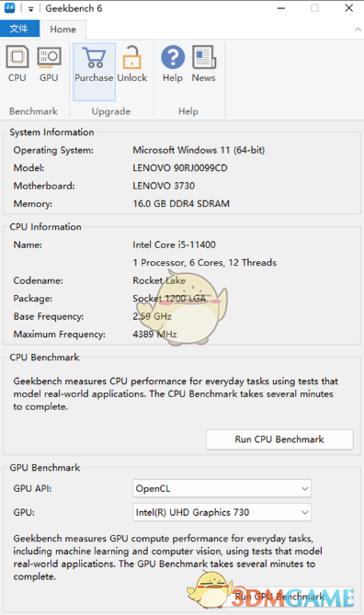Image resolution: width=364 pixels, height=615 pixels.
Task: Click the Geekbench app icon in title bar
Action: [x=10, y=8]
